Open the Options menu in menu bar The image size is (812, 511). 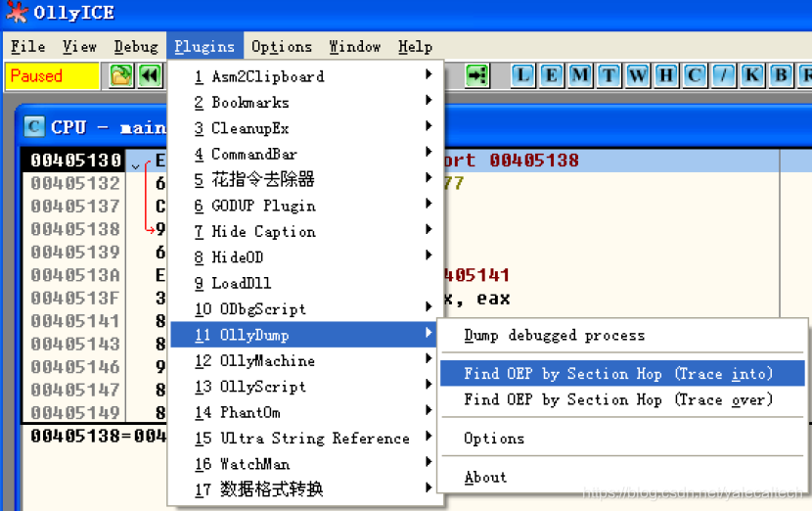pyautogui.click(x=282, y=47)
